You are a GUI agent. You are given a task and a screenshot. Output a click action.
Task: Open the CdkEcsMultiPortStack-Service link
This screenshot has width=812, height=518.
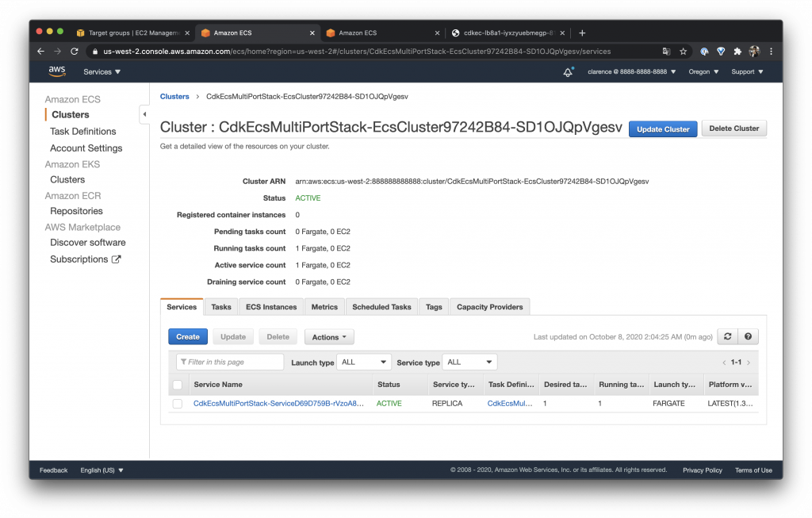[278, 404]
